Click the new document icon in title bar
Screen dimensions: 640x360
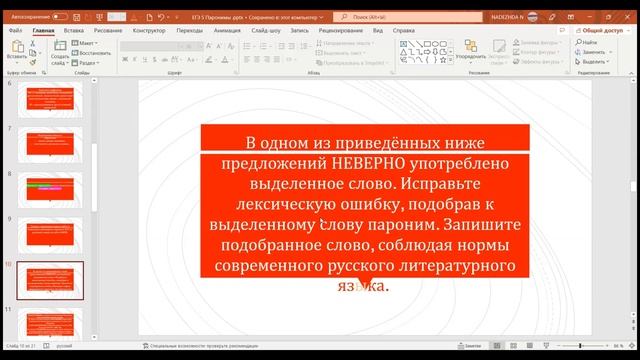[x=149, y=17]
